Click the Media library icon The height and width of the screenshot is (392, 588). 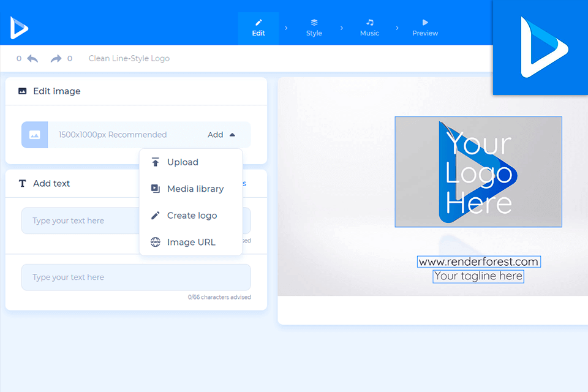click(155, 189)
